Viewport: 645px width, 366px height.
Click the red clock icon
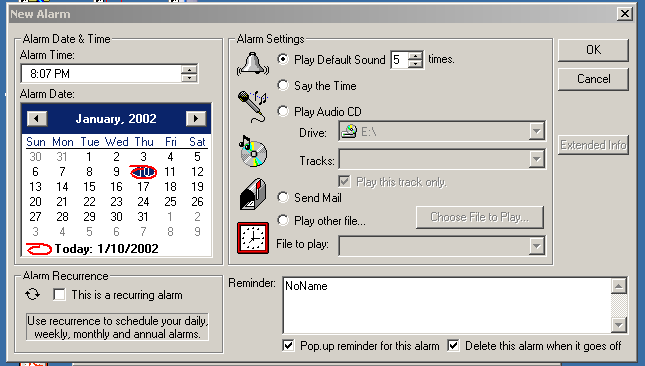point(253,238)
